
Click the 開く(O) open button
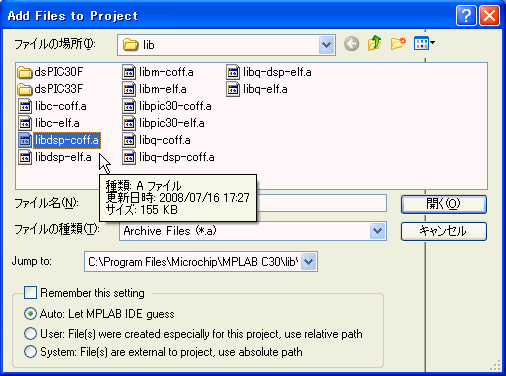point(444,204)
